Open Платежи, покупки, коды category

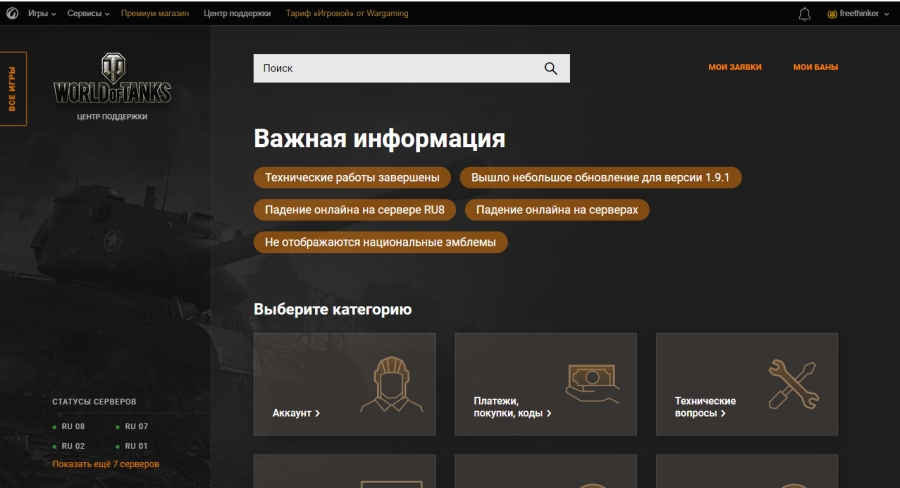coord(545,384)
